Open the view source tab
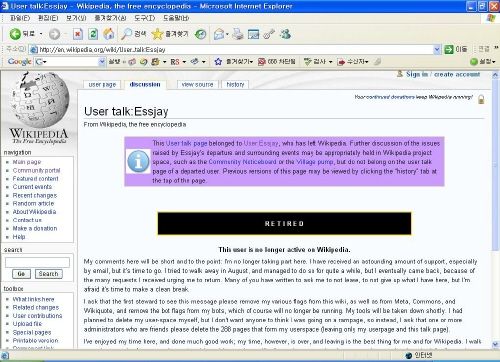This screenshot has width=500, height=362. click(197, 85)
